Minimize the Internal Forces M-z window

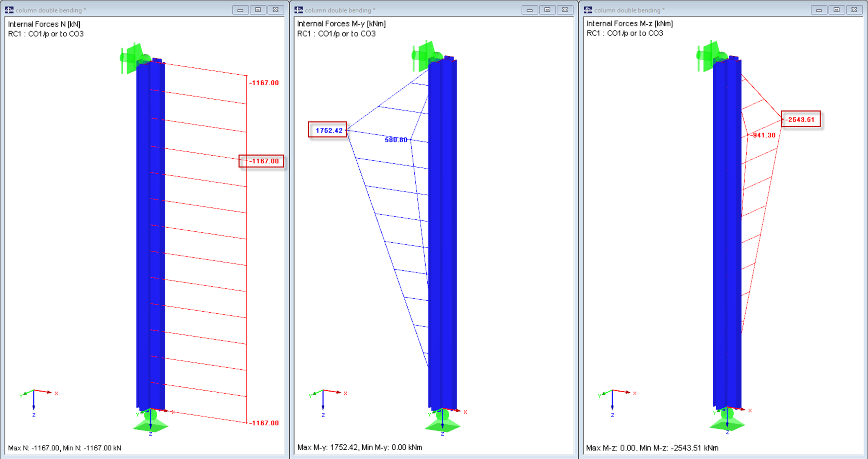819,10
